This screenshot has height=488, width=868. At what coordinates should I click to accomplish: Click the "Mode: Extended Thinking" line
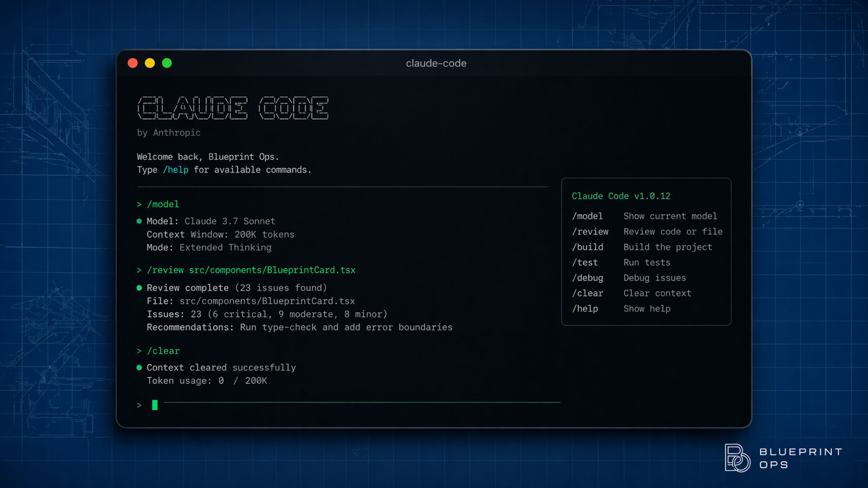pos(209,248)
